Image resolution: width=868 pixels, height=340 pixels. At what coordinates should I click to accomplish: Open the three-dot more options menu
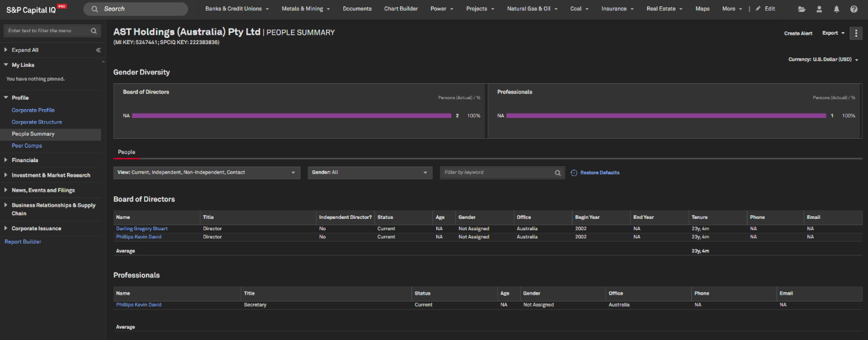[x=856, y=33]
